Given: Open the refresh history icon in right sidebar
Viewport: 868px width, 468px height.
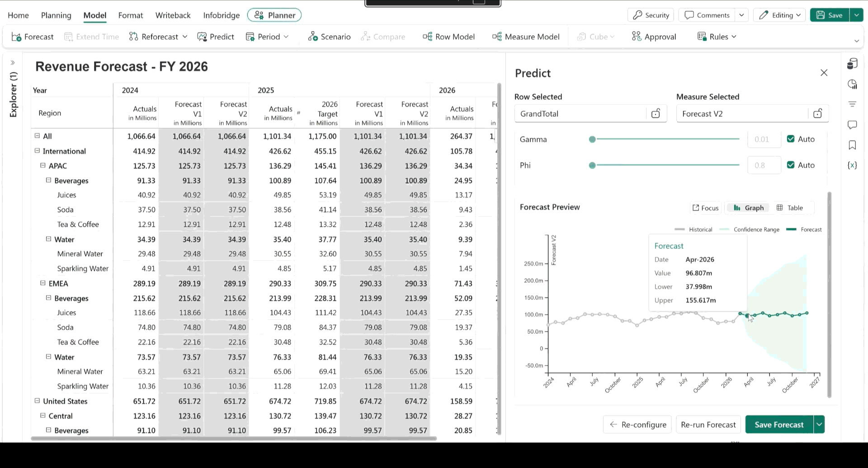Looking at the screenshot, I should click(852, 84).
